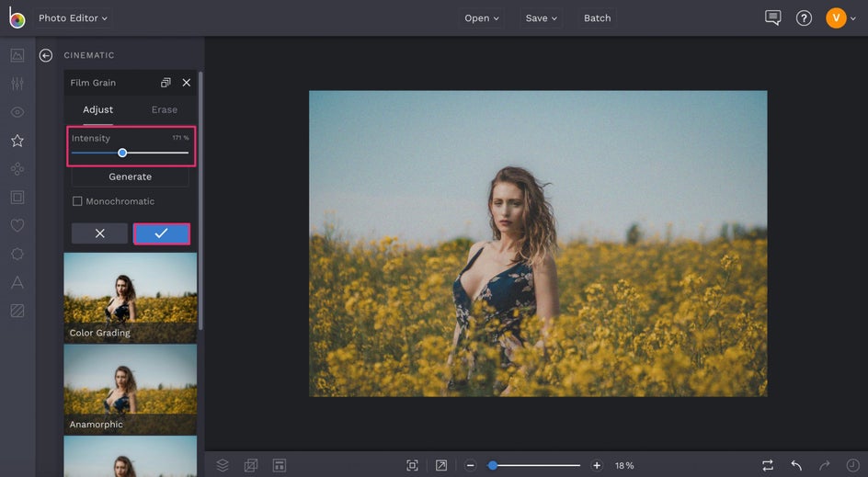Expand the Photo Editor dropdown
The width and height of the screenshot is (868, 477).
point(73,18)
